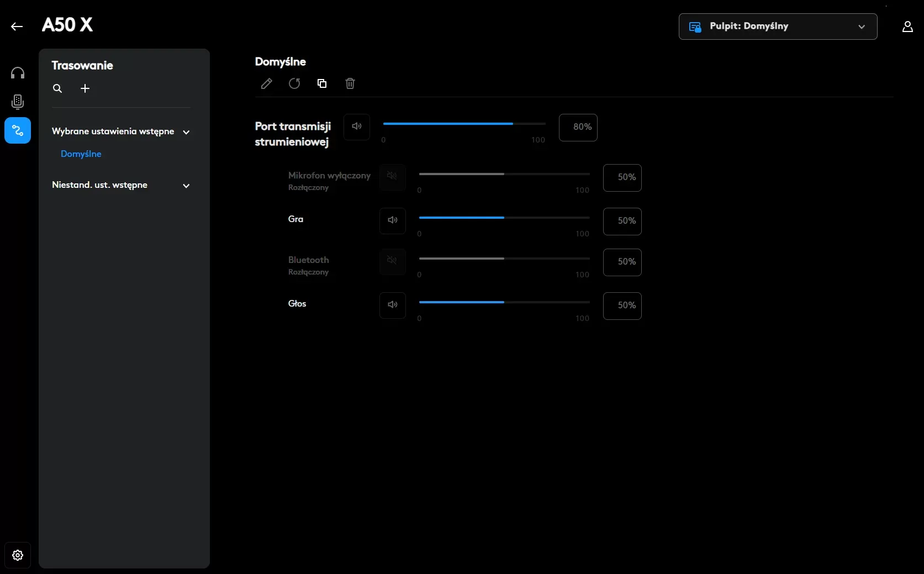The width and height of the screenshot is (924, 574).
Task: Open the headphones audio section in sidebar
Action: (18, 73)
